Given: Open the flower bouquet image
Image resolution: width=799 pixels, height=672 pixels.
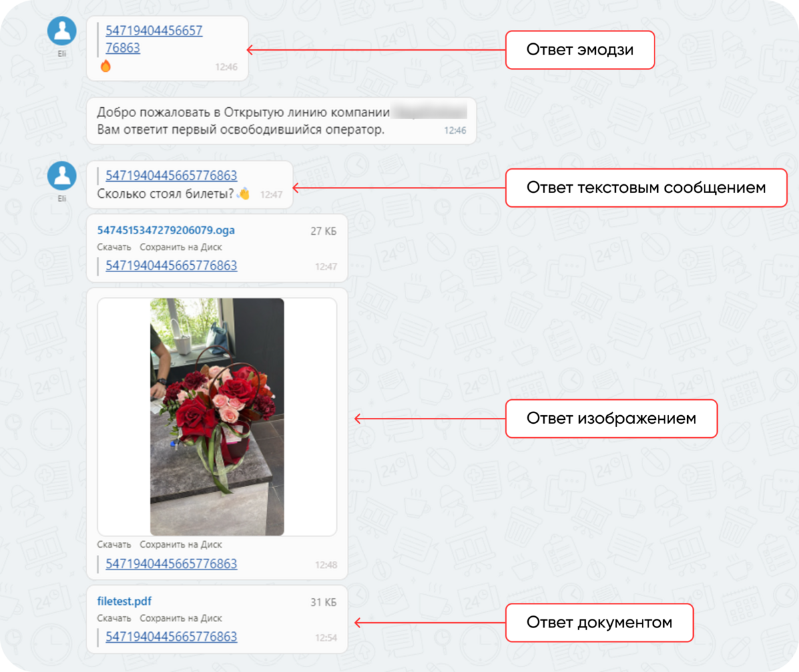Looking at the screenshot, I should (x=217, y=417).
